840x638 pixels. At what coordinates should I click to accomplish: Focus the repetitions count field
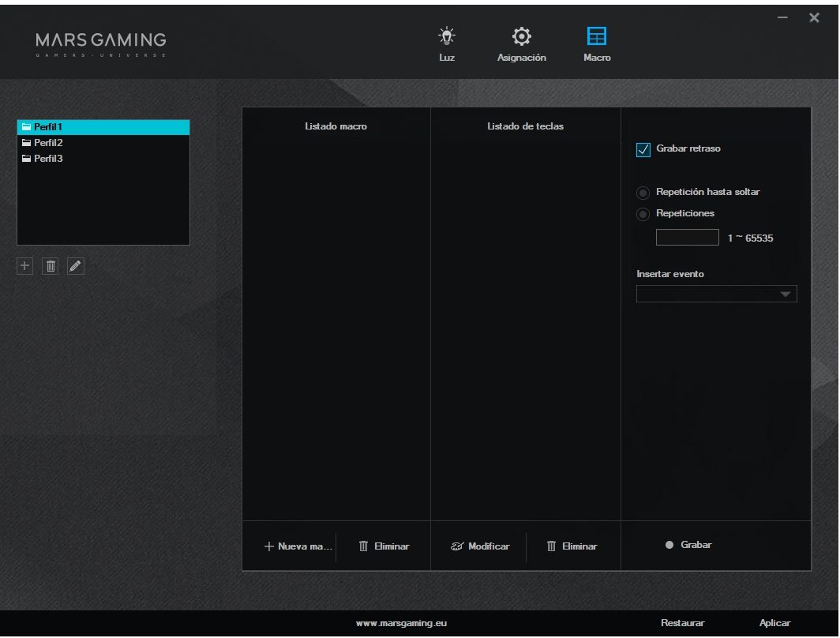(x=688, y=238)
